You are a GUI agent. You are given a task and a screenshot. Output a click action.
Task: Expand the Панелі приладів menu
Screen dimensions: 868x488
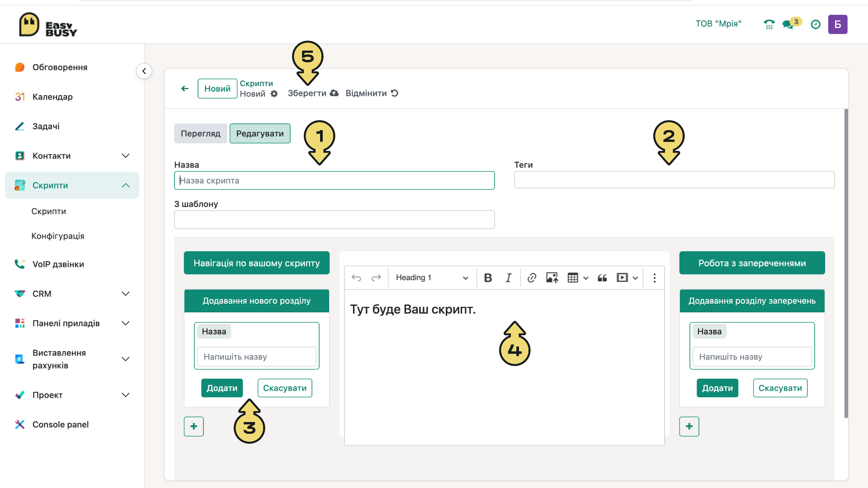[x=126, y=324]
